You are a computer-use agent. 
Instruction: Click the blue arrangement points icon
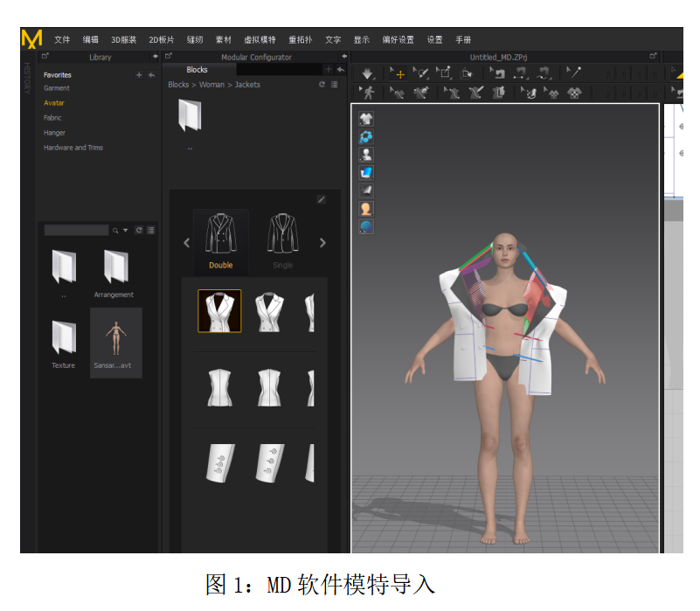click(366, 137)
